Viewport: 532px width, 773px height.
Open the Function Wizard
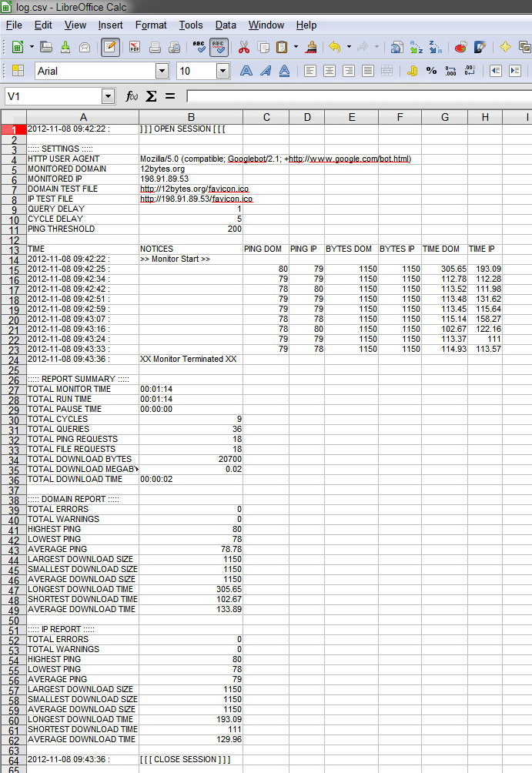click(132, 96)
